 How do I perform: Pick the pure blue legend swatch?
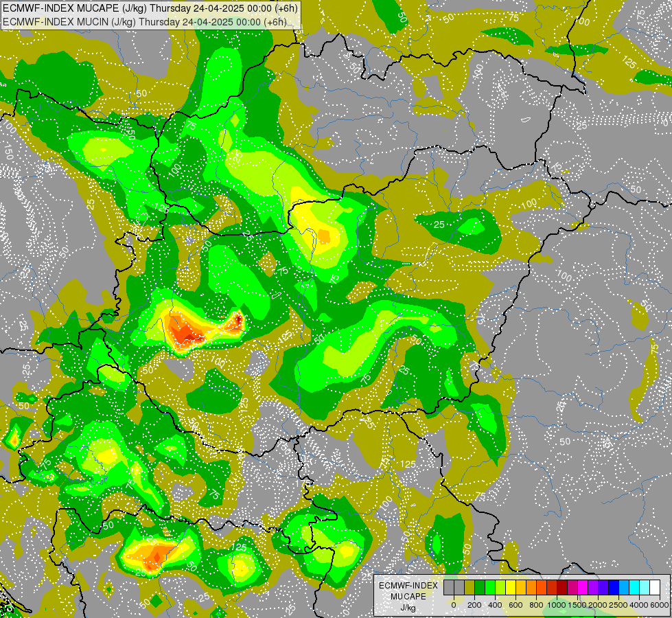[x=614, y=588]
